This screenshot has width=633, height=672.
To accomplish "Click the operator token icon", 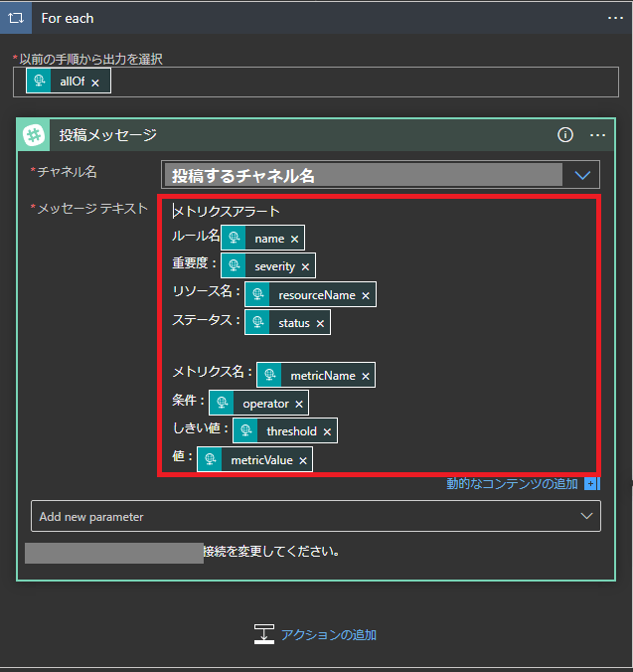I will pyautogui.click(x=222, y=403).
